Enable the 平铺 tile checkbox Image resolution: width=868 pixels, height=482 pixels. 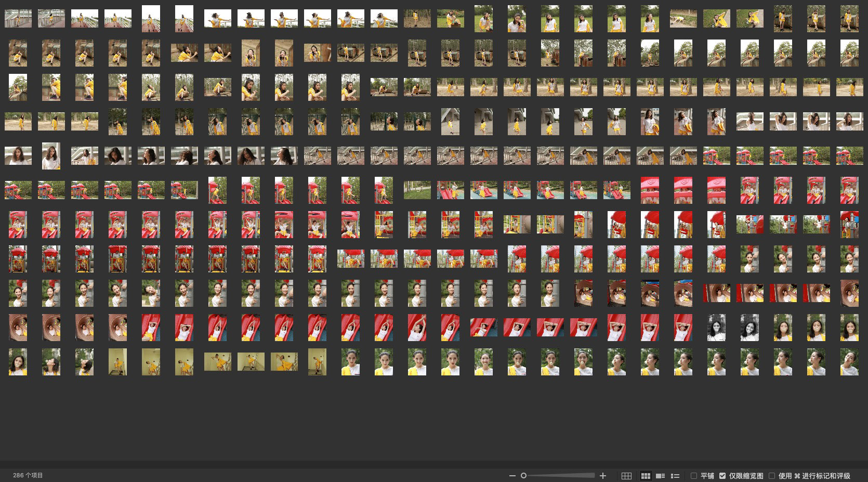click(694, 476)
